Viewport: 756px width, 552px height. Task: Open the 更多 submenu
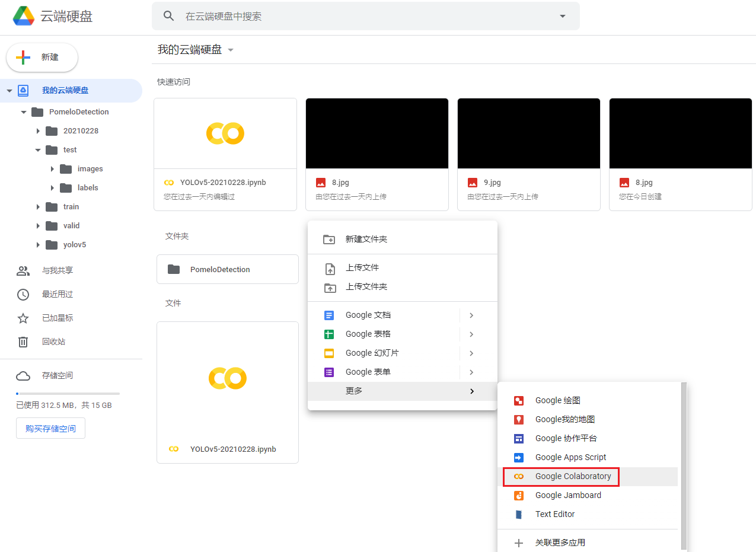[x=402, y=391]
